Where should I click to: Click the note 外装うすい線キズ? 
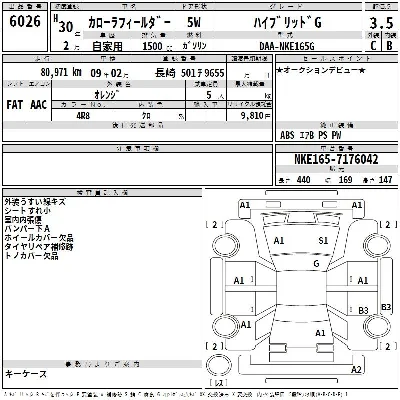tap(35, 202)
